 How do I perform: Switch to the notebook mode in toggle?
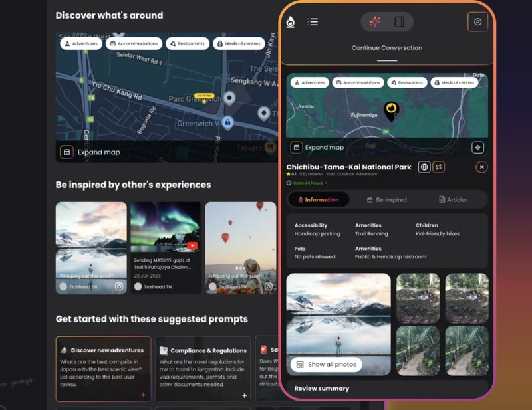pyautogui.click(x=399, y=22)
